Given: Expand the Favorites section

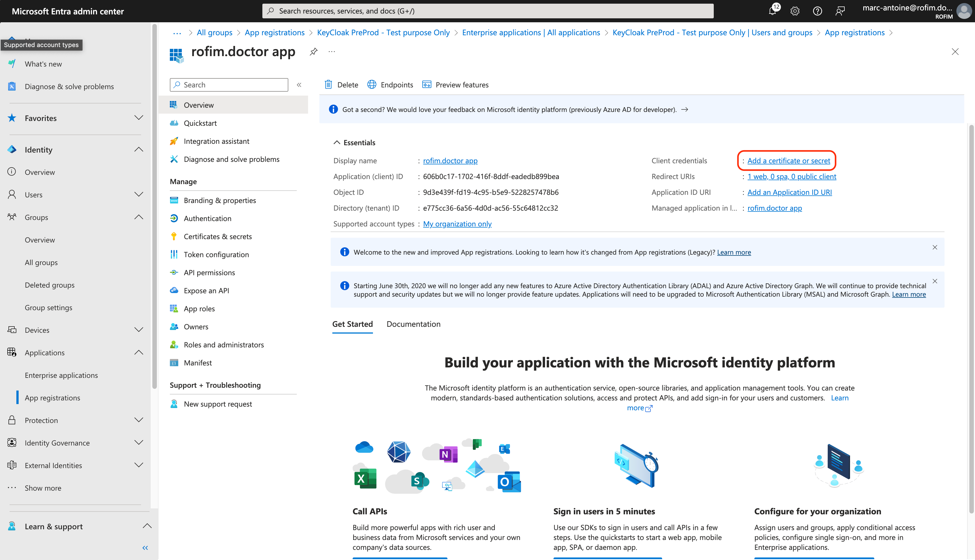Looking at the screenshot, I should point(139,118).
